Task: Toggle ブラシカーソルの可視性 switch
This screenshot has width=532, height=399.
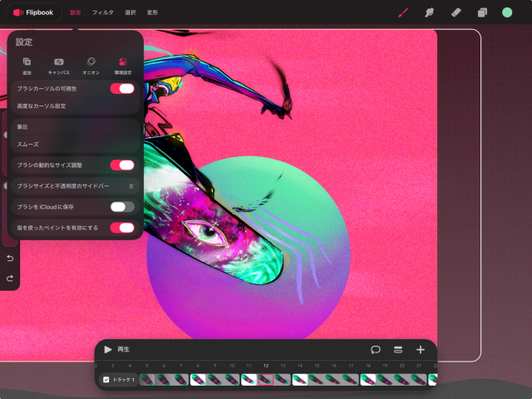Action: pyautogui.click(x=122, y=89)
